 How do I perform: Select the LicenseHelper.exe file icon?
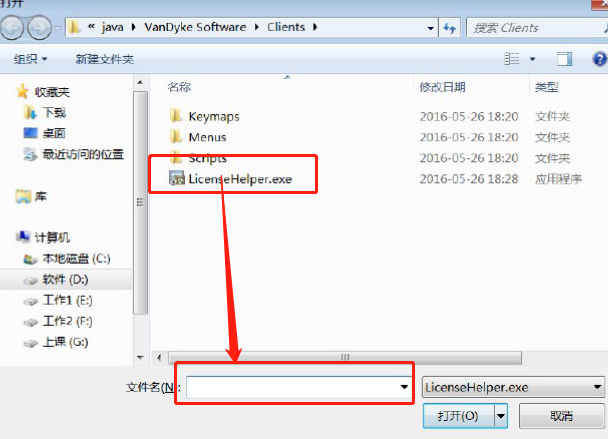(x=177, y=178)
